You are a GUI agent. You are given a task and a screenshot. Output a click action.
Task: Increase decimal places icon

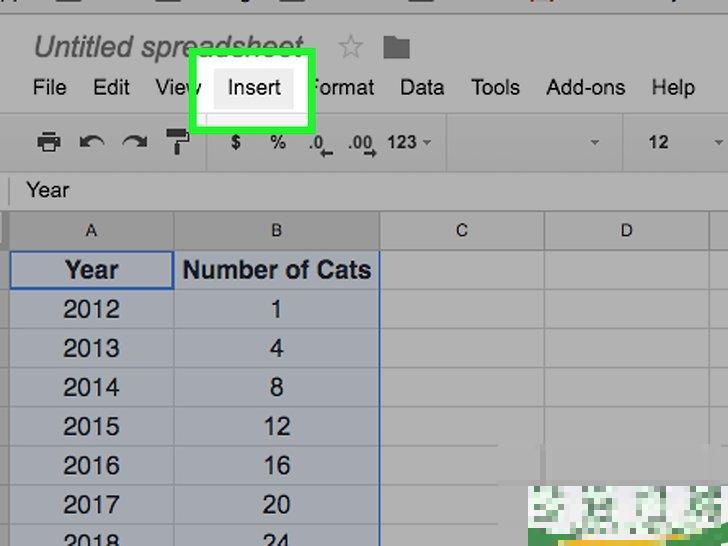[x=361, y=143]
